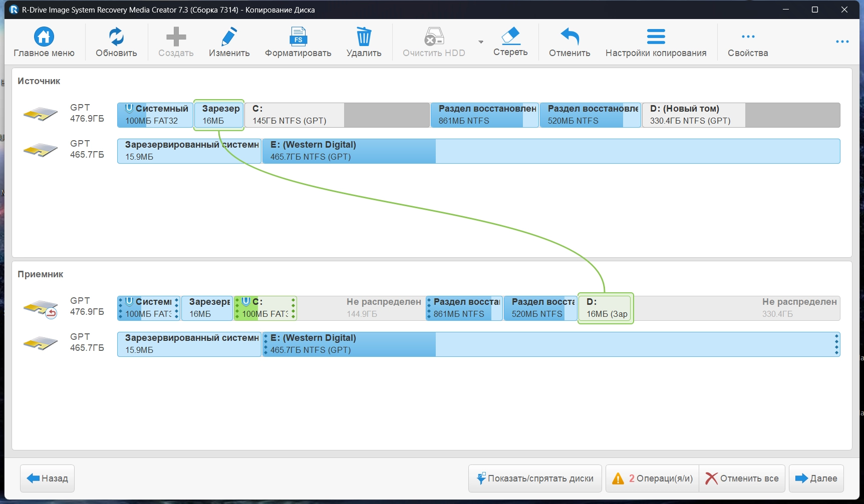Open the toolbar overflow three-dots menu
The width and height of the screenshot is (864, 504).
[842, 42]
